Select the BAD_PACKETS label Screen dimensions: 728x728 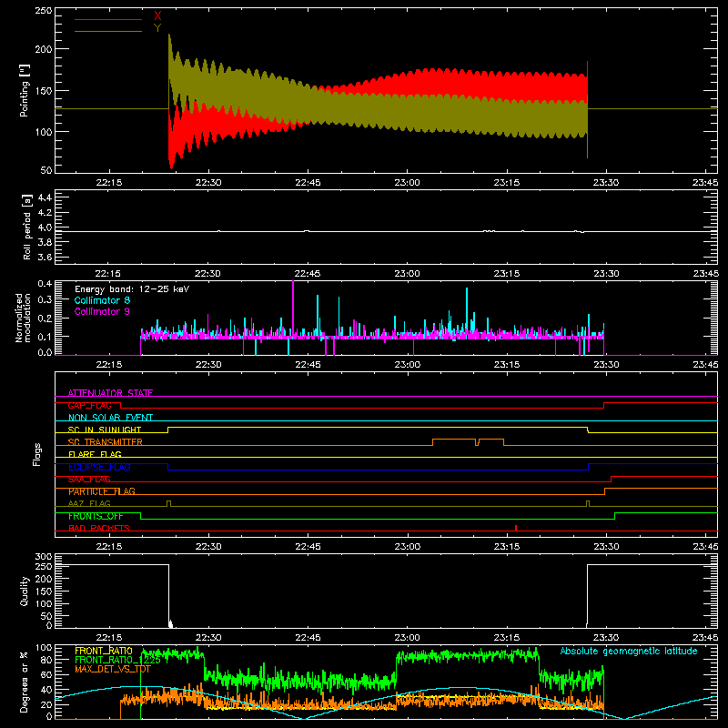(x=99, y=528)
